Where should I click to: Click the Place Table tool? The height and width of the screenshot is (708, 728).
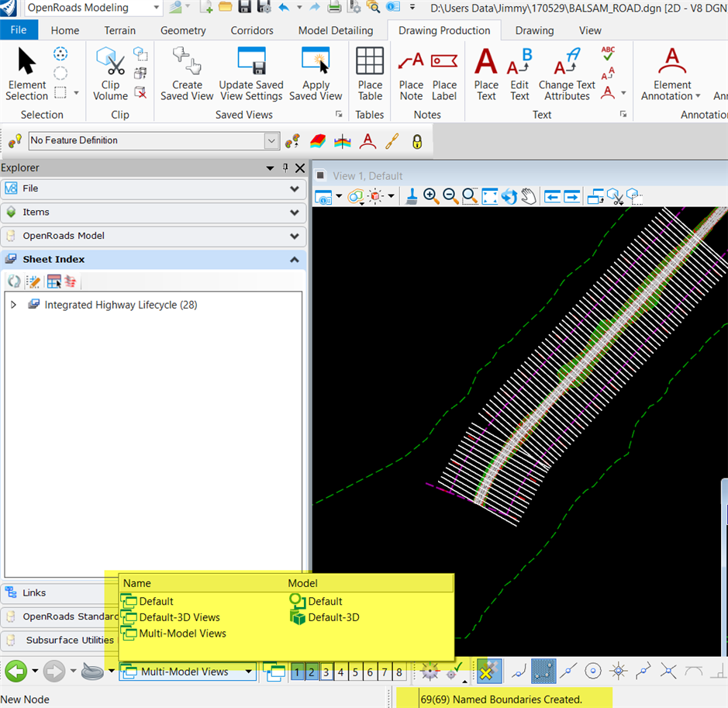coord(370,74)
